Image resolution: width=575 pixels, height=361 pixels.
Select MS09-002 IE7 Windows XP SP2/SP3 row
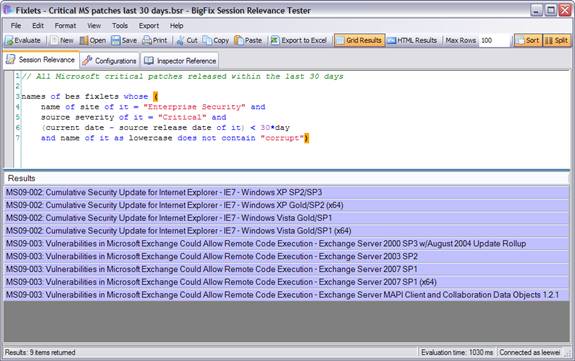287,192
